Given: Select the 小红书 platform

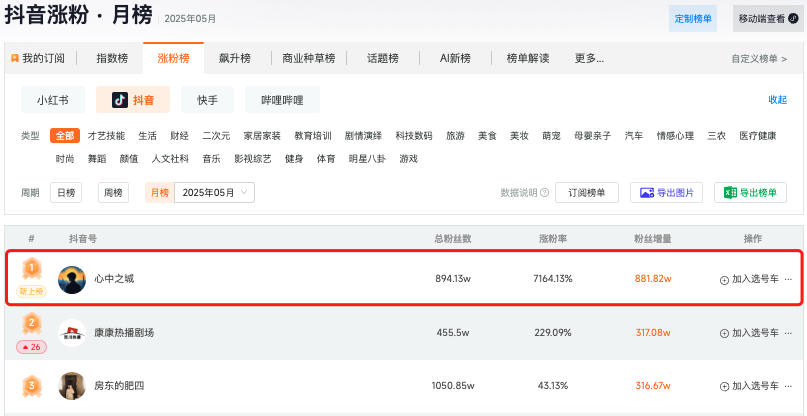Looking at the screenshot, I should pyautogui.click(x=53, y=100).
